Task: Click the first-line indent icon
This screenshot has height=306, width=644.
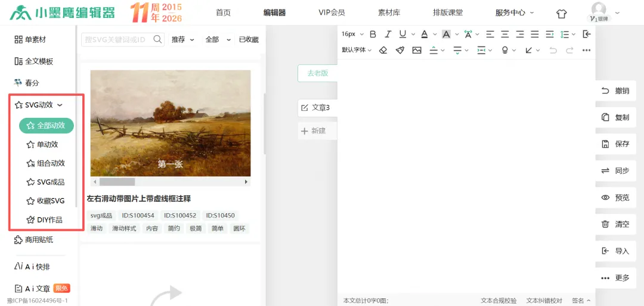Action: pyautogui.click(x=550, y=34)
